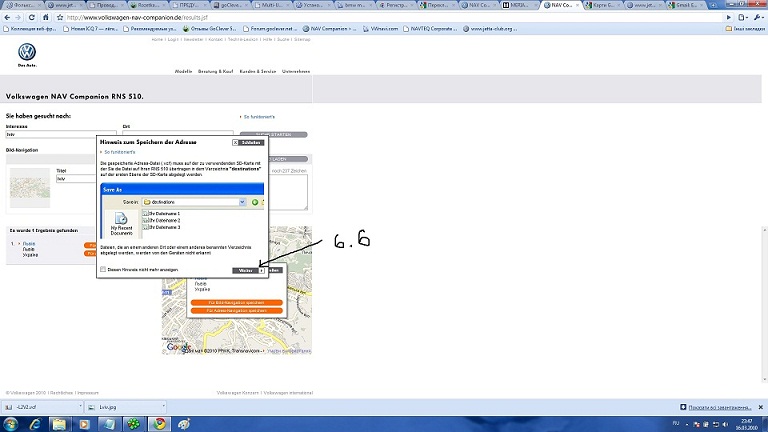This screenshot has width=768, height=432.
Task: Open Windows Explorer folder on taskbar
Action: (x=59, y=424)
